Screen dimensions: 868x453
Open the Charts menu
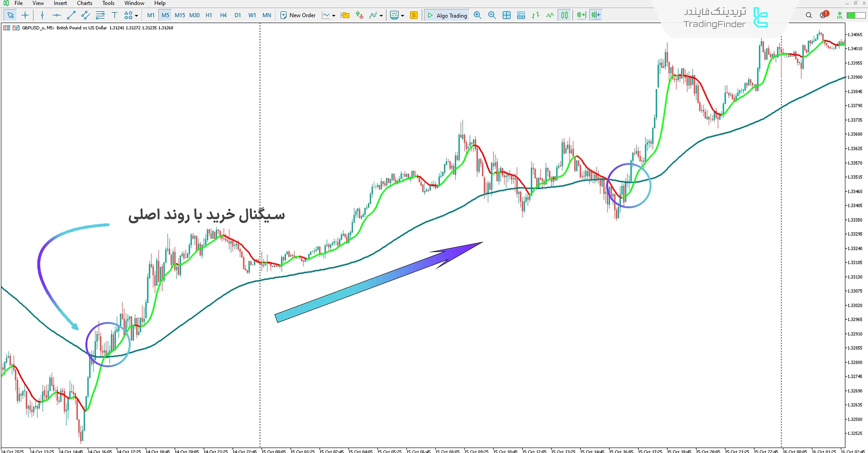click(x=85, y=3)
